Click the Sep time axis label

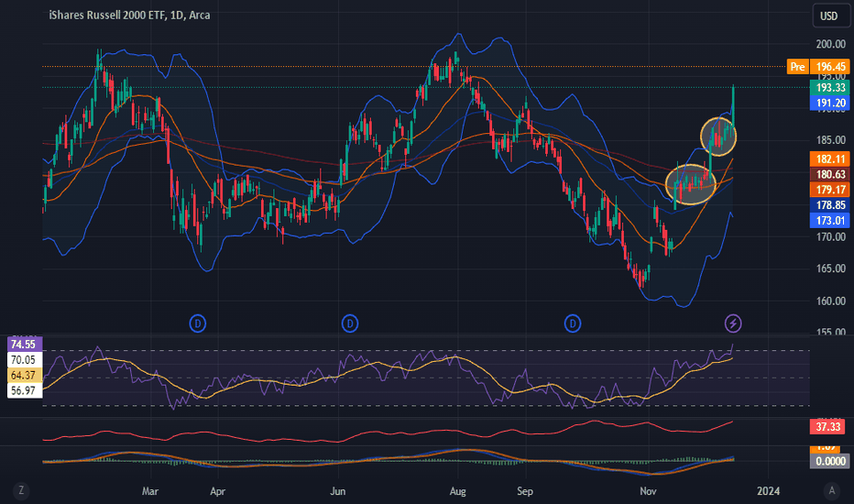point(524,491)
